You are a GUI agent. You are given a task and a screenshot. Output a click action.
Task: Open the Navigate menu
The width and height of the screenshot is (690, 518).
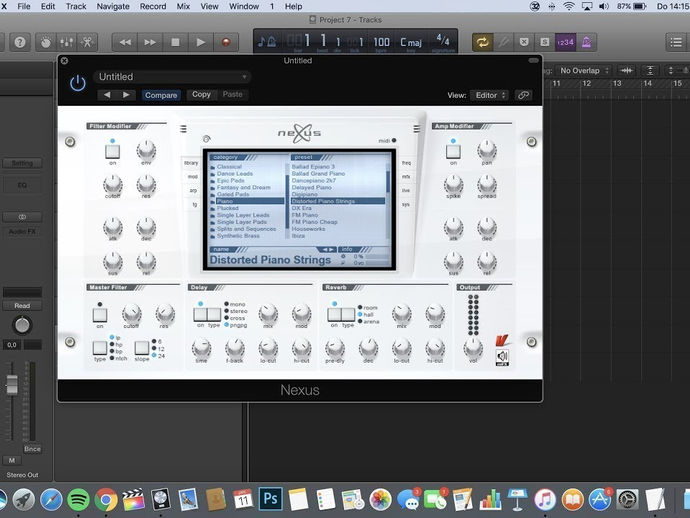click(x=113, y=6)
